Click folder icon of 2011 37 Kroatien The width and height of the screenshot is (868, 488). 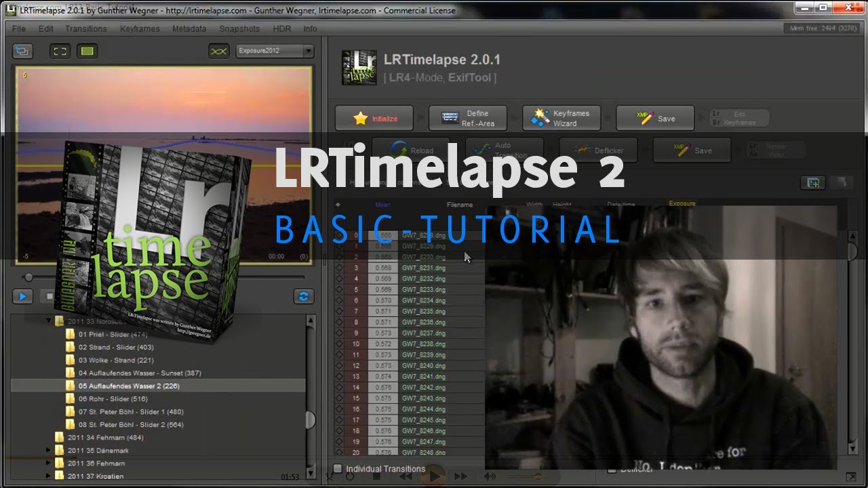coord(59,476)
